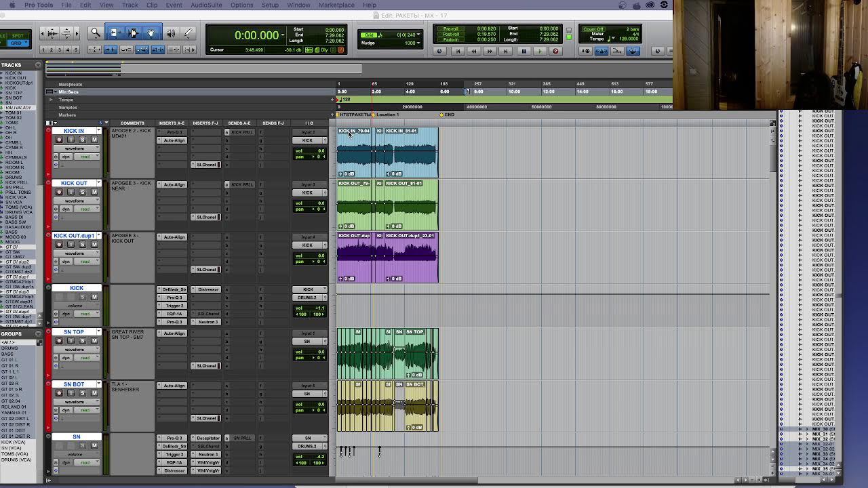
Task: Open the AudioSuite menu
Action: point(206,5)
